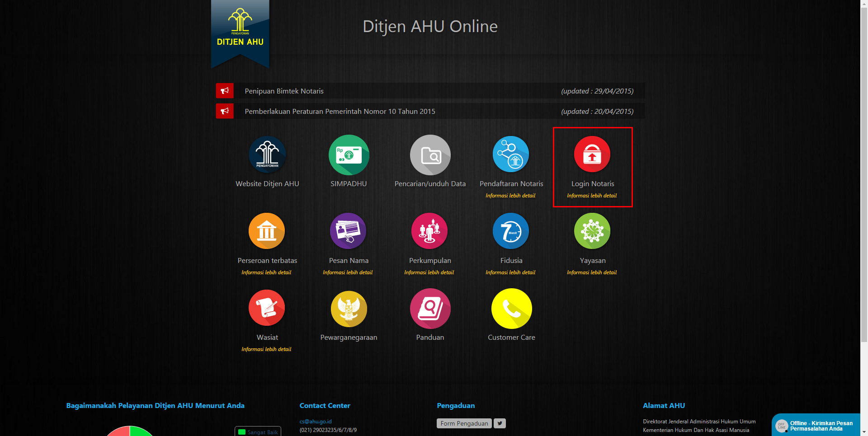Screen dimensions: 868x436
Task: Open the Pewarganegaraan Garuda icon
Action: pyautogui.click(x=349, y=309)
